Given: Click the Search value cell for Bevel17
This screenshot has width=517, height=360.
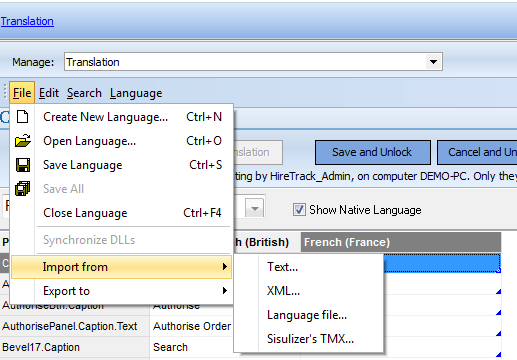Looking at the screenshot, I should coord(192,347).
